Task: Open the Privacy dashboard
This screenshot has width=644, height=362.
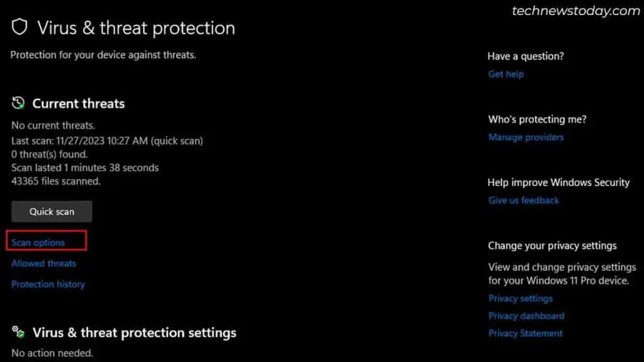Action: point(526,315)
